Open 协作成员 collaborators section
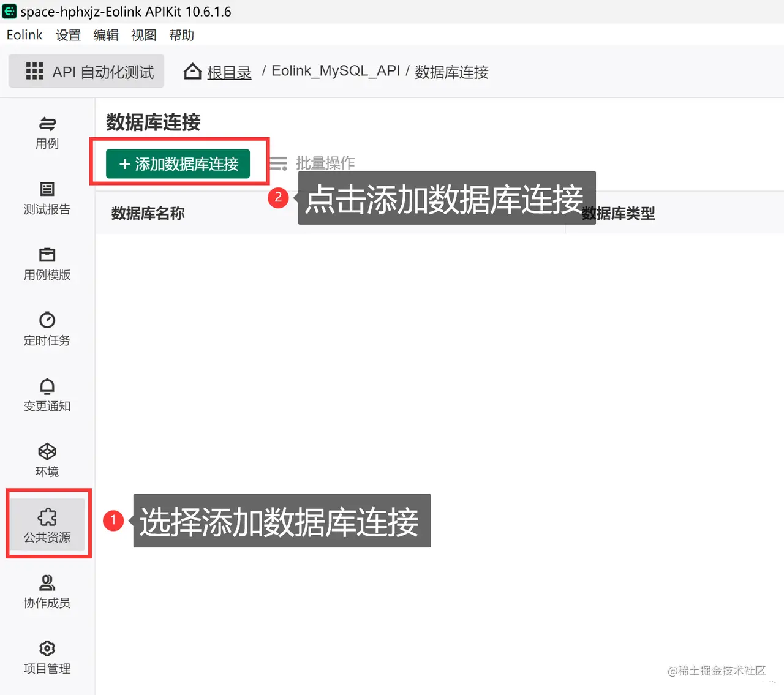This screenshot has width=784, height=695. click(x=47, y=592)
